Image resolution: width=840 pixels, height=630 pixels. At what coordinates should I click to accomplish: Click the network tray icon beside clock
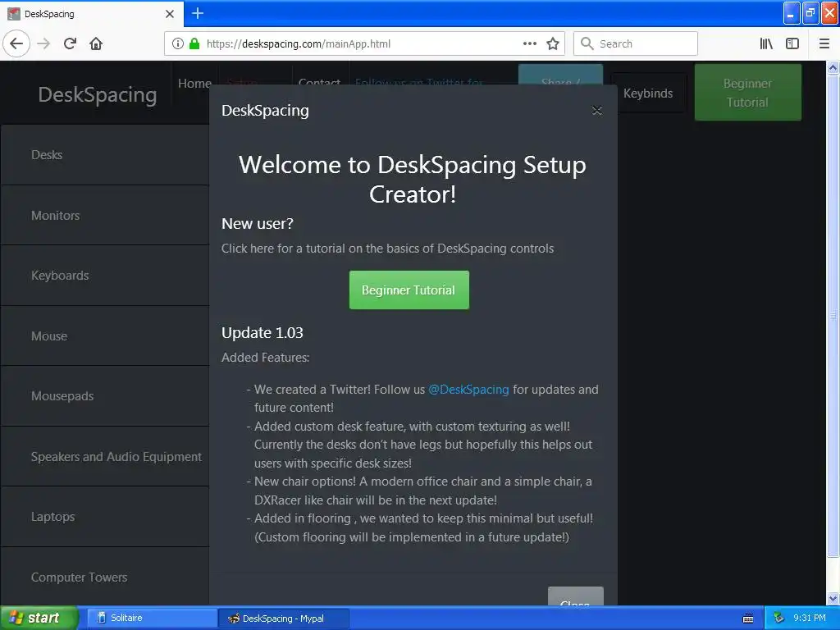pos(778,618)
